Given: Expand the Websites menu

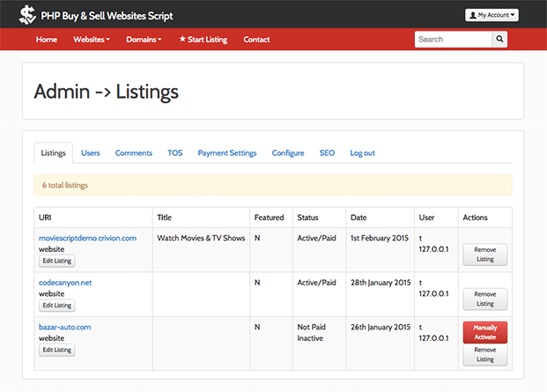Looking at the screenshot, I should click(x=91, y=40).
